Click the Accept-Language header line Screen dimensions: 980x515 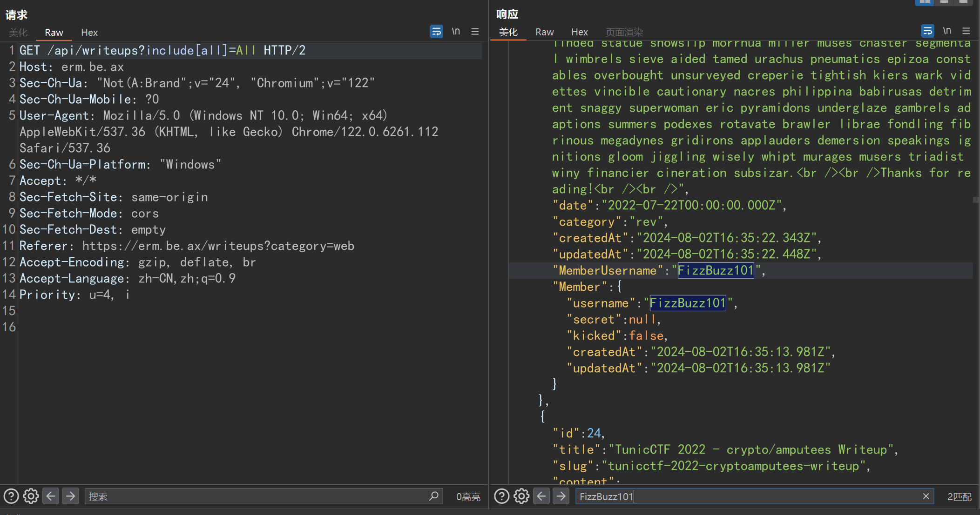tap(127, 279)
